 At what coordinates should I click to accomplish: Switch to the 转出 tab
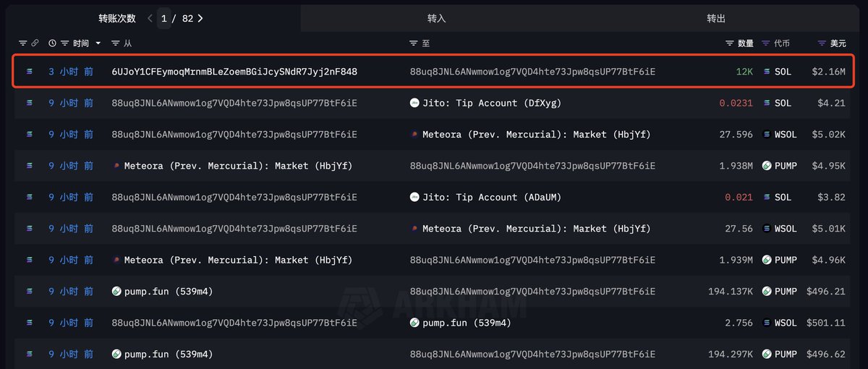pos(716,18)
